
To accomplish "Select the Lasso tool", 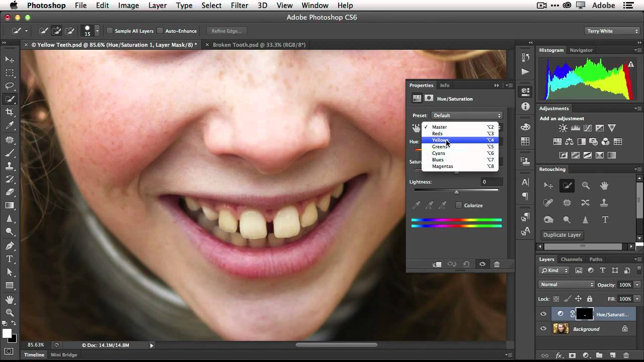I will [x=10, y=86].
